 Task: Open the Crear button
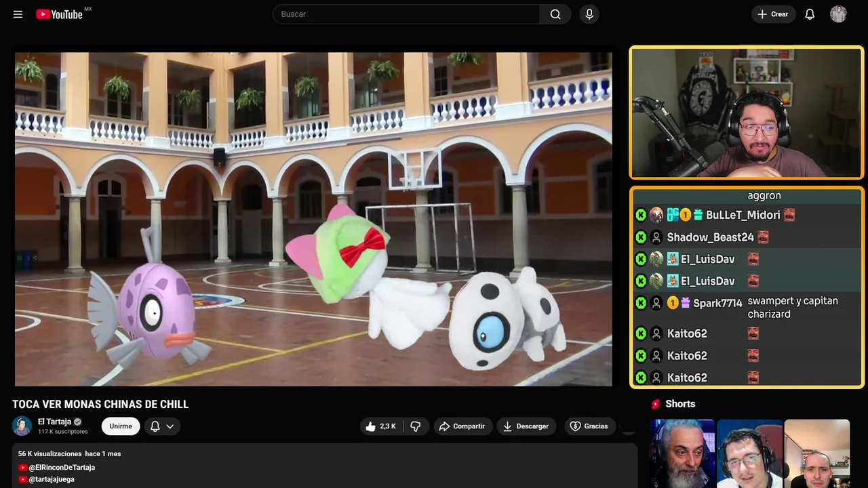tap(773, 14)
